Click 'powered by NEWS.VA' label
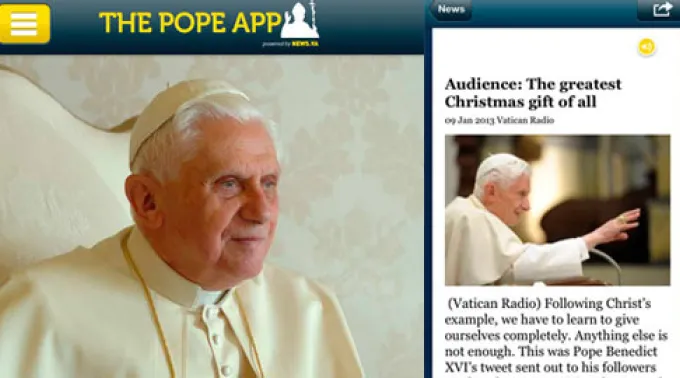The width and height of the screenshot is (680, 378). [290, 44]
